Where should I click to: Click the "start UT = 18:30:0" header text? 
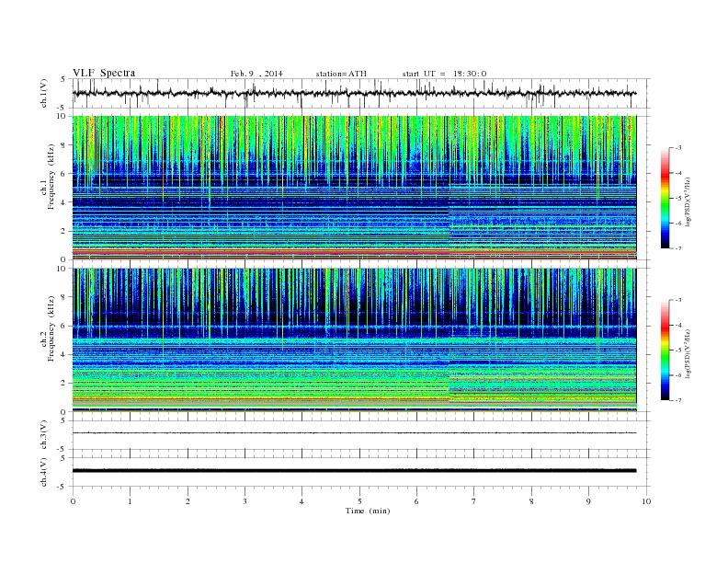click(x=444, y=74)
